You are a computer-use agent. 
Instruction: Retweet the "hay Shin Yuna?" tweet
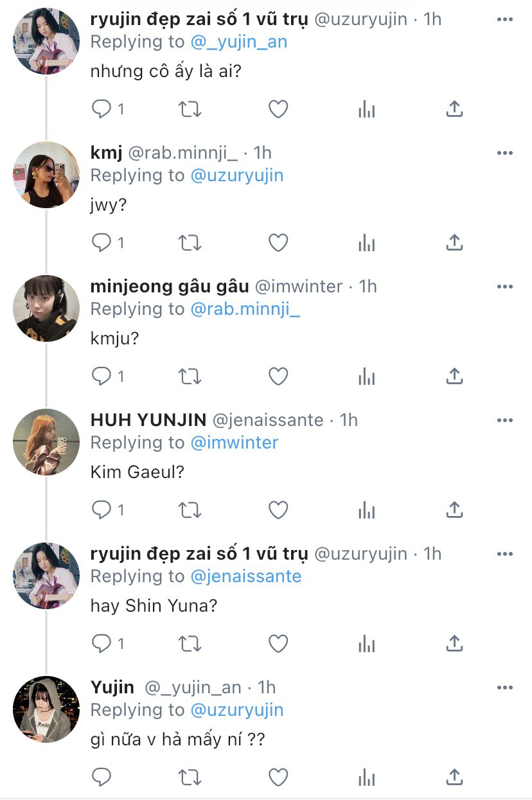coord(189,643)
